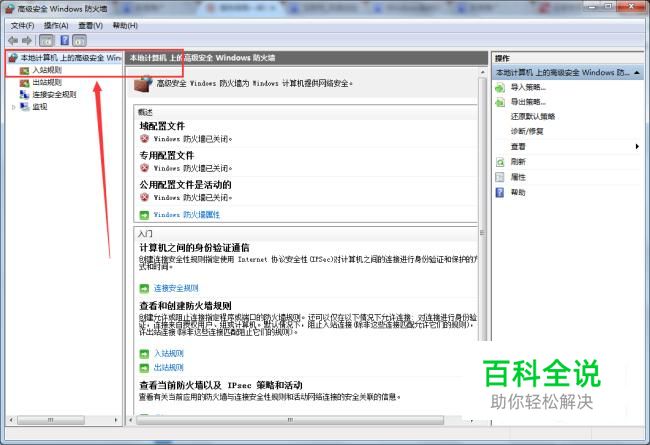This screenshot has height=445, width=650.
Task: Click the Forward arrow toolbar icon
Action: point(27,41)
